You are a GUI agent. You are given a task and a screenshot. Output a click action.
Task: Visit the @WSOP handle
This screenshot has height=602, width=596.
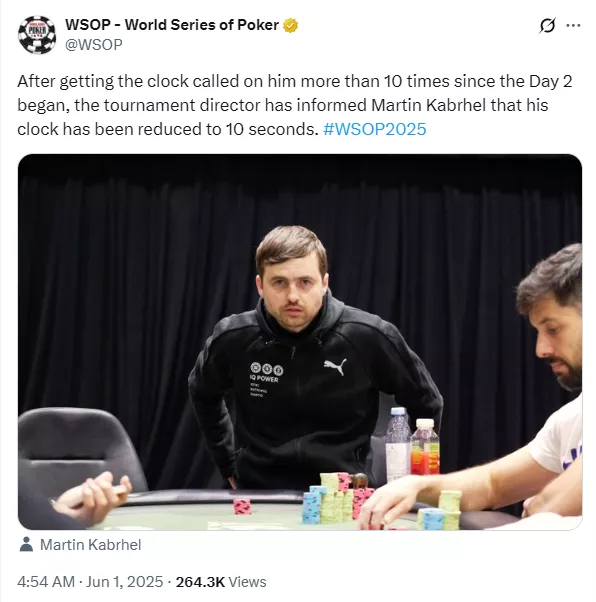coord(94,45)
